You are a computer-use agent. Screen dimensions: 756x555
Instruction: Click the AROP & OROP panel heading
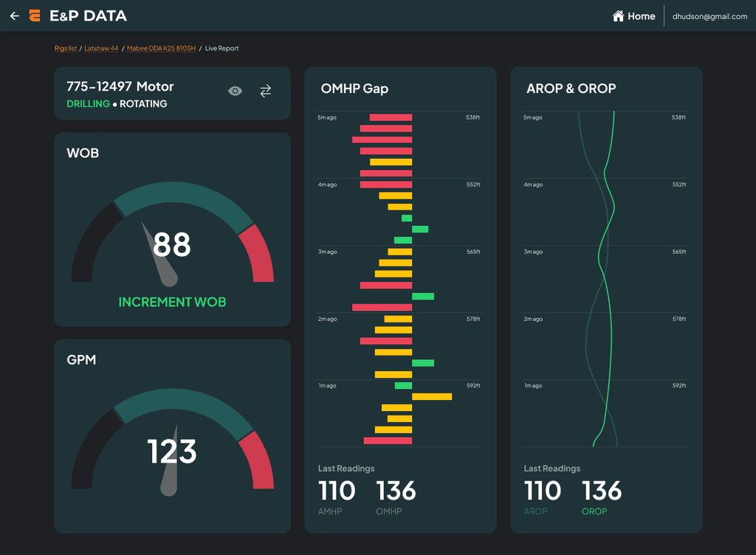pyautogui.click(x=571, y=89)
